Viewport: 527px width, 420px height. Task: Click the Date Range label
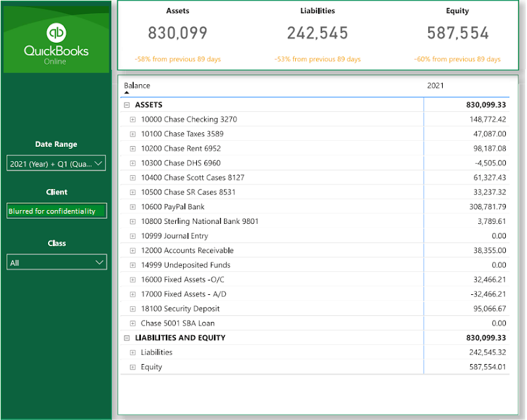point(56,144)
